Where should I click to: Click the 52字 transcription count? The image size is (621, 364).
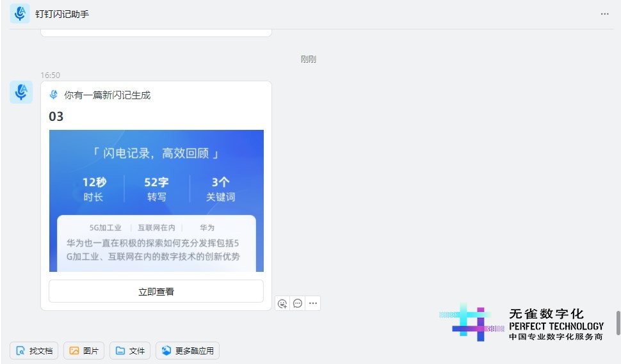[x=156, y=182]
